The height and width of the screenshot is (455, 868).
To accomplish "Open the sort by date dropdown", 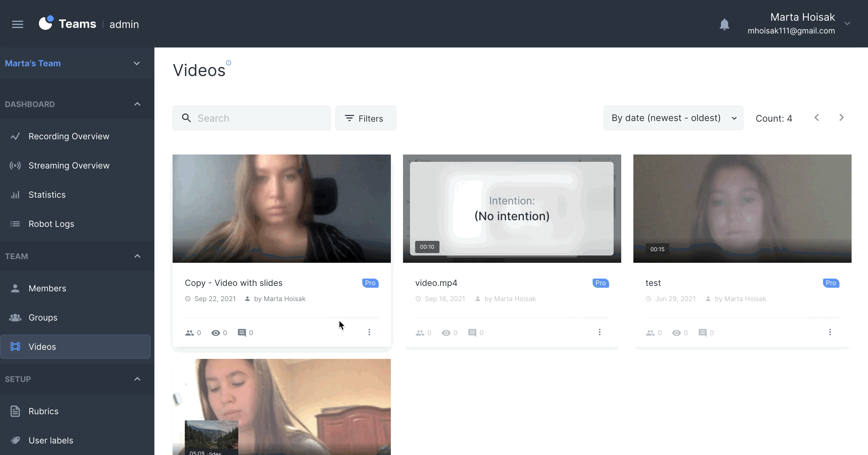I will 673,118.
